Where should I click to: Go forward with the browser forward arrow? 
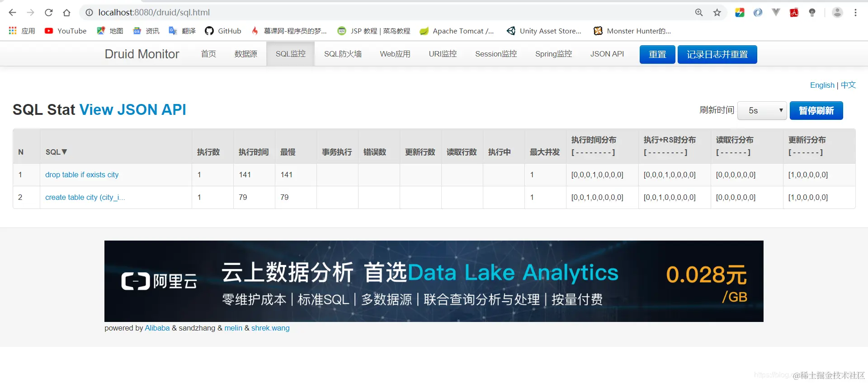(x=30, y=13)
